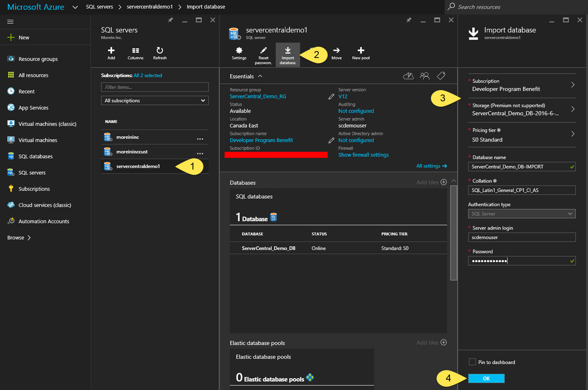Edit the resource group with pencil icon
This screenshot has height=390, width=588.
point(331,96)
